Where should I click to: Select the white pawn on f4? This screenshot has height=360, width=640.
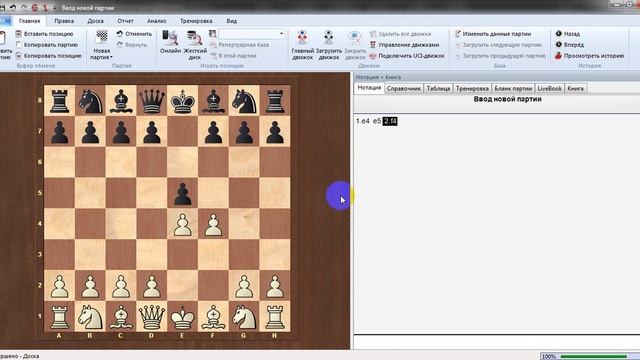click(x=213, y=224)
